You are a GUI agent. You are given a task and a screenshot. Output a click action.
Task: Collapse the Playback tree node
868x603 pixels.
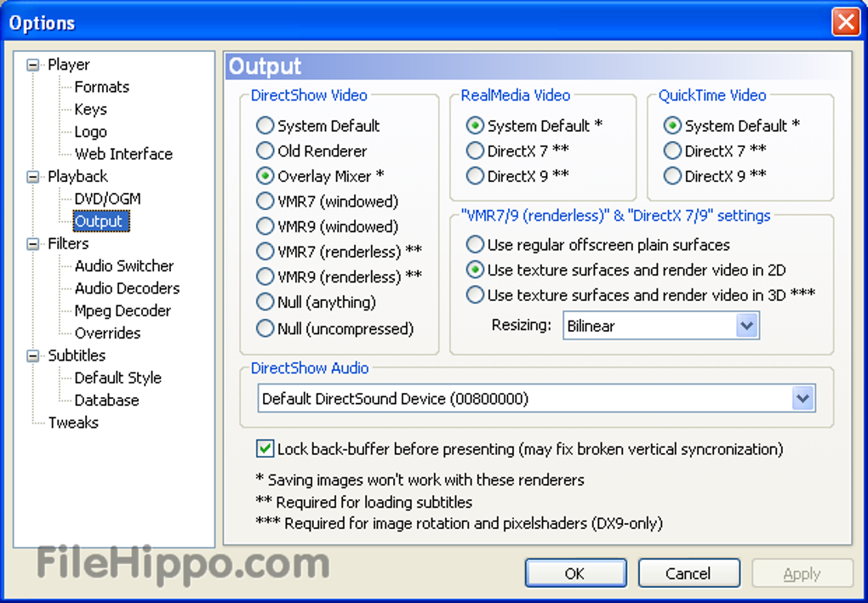click(x=33, y=177)
